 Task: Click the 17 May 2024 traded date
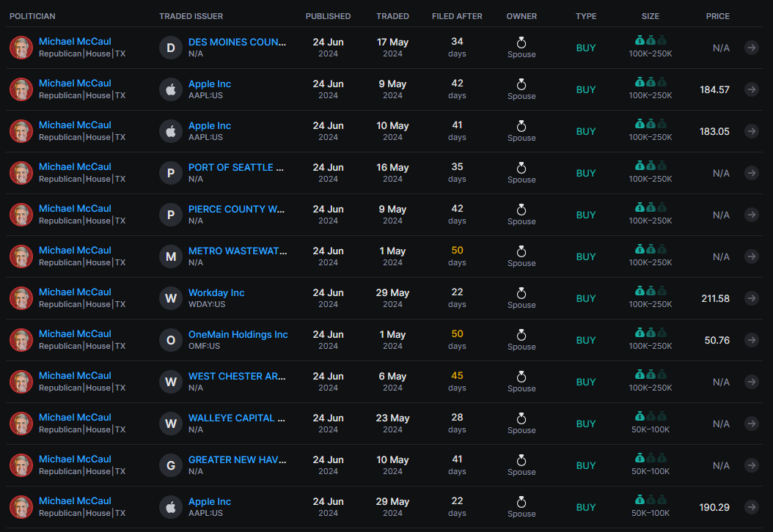[393, 48]
